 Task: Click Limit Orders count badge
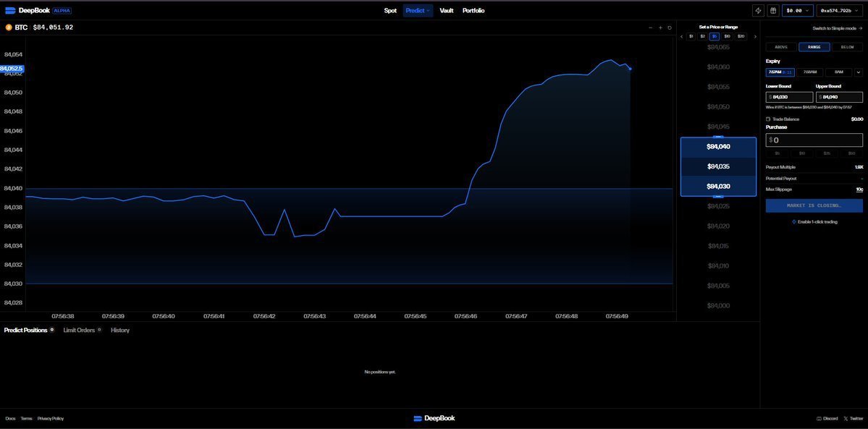pos(100,330)
